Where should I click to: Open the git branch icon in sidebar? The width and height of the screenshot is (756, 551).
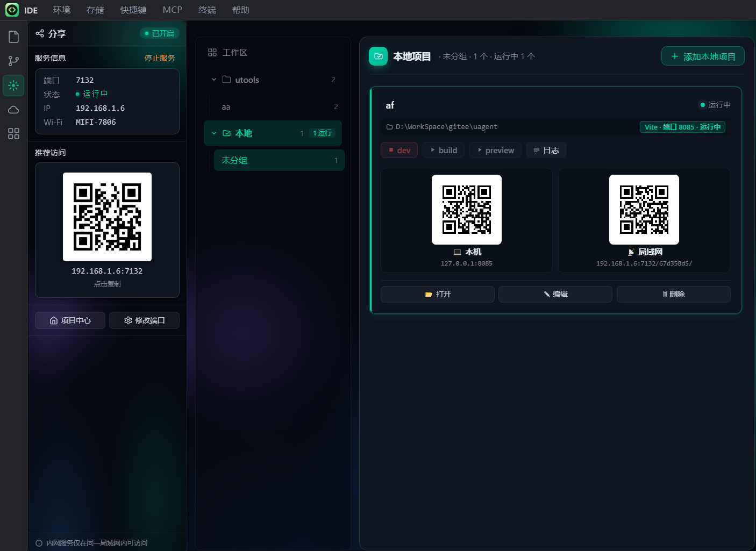(x=13, y=61)
